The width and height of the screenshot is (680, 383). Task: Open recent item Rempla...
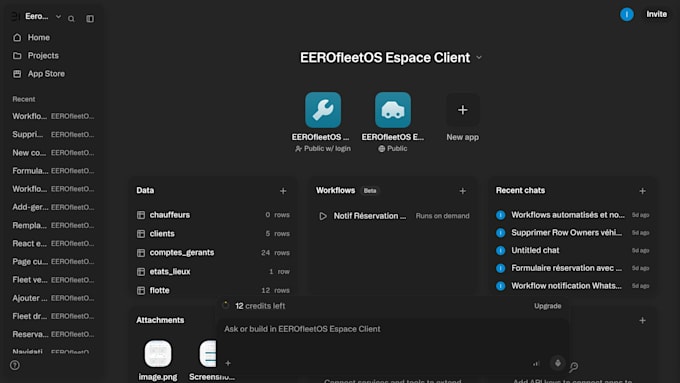(x=53, y=225)
